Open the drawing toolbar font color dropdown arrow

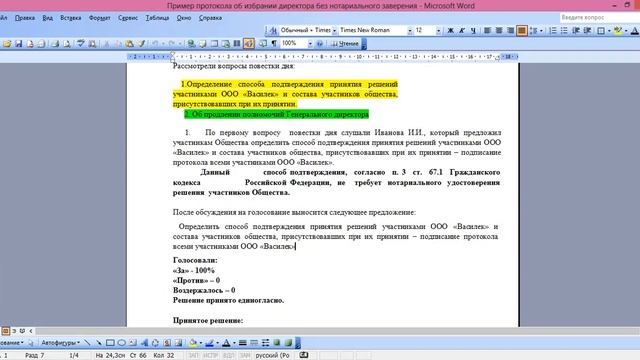234,343
